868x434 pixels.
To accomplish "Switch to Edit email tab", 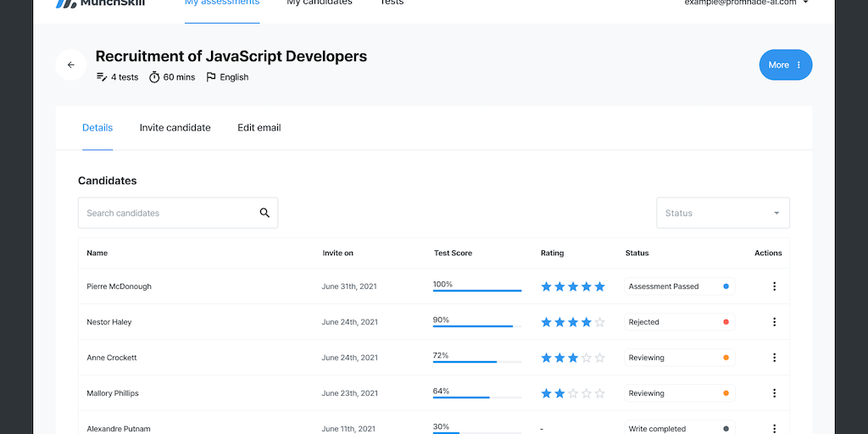I will tap(259, 128).
